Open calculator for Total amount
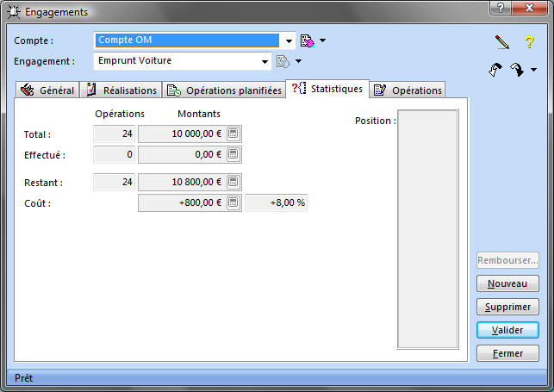The width and height of the screenshot is (554, 392). click(233, 134)
